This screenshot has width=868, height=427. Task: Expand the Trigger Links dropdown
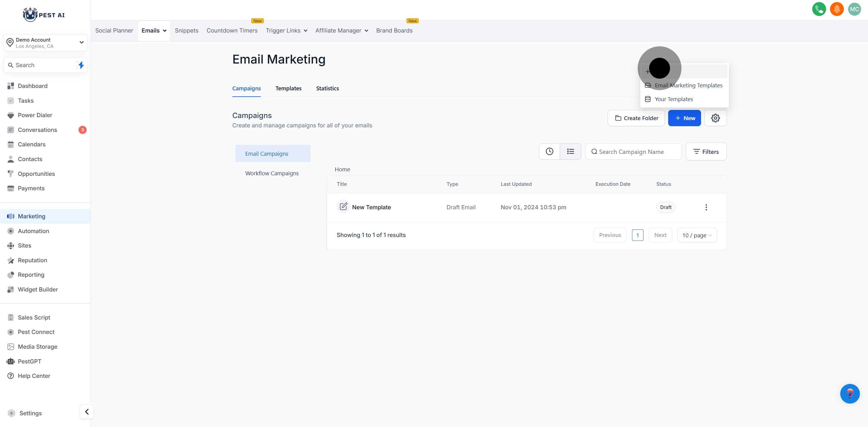(286, 31)
